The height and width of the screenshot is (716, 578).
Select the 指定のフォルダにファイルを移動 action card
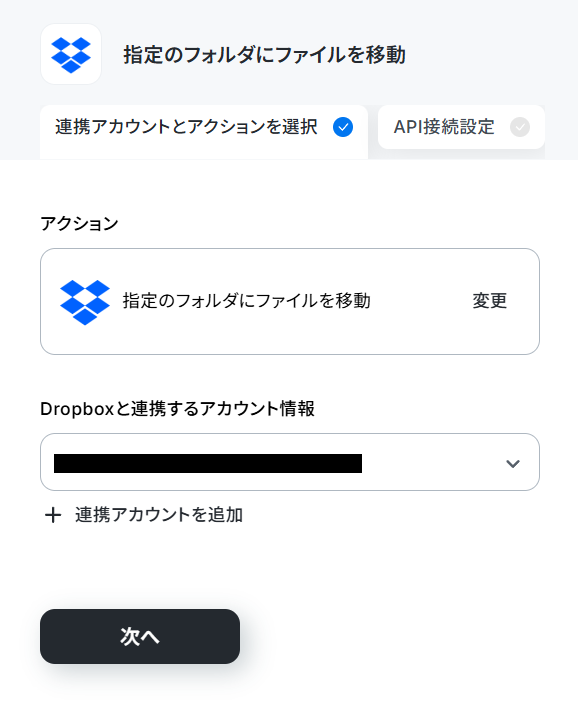[290, 301]
